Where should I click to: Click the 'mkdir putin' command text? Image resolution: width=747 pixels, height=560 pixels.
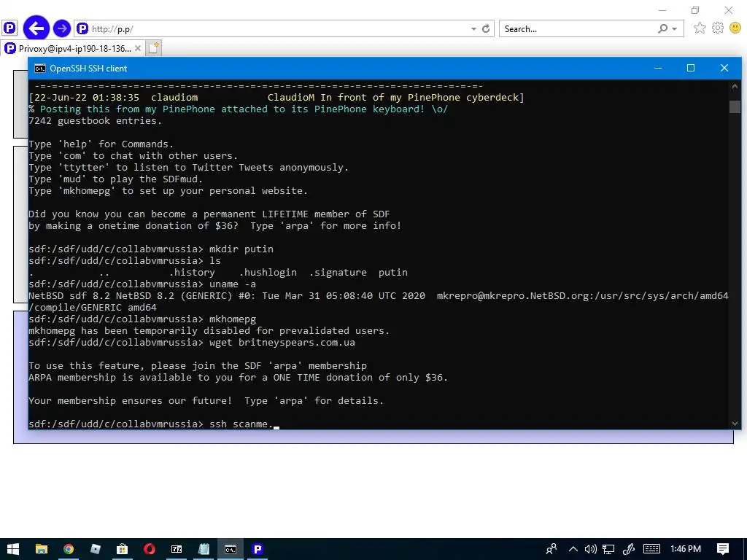[x=241, y=249]
